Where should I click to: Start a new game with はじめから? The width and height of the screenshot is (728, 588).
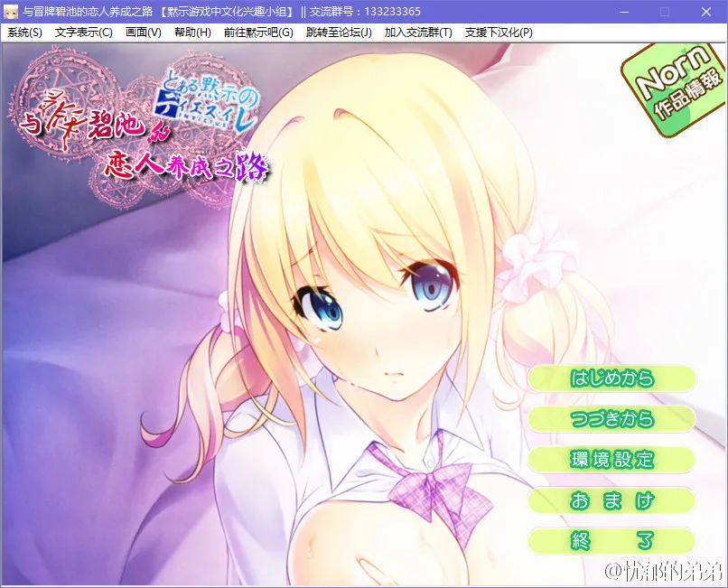point(611,378)
